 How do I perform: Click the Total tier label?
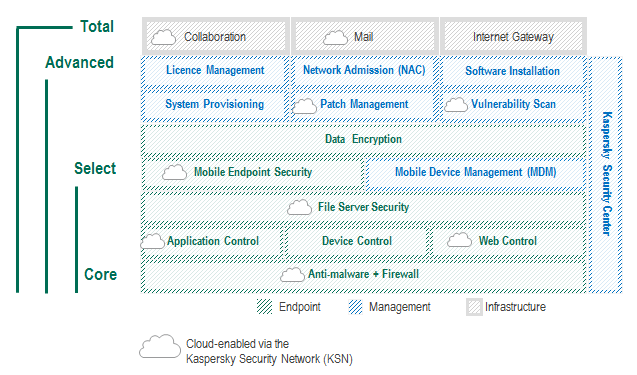(x=97, y=26)
